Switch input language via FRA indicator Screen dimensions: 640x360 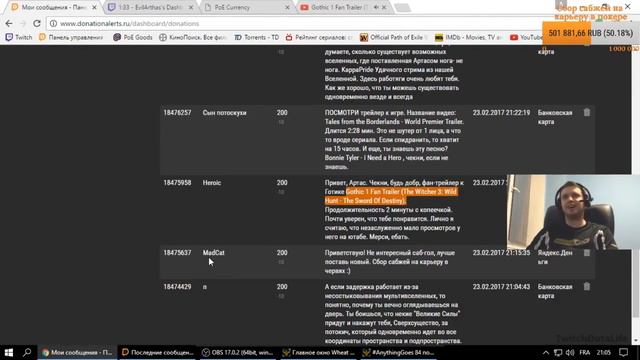pyautogui.click(x=584, y=353)
